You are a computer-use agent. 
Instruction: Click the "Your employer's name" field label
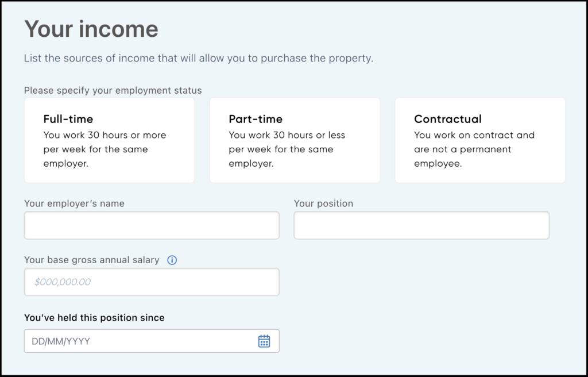tap(74, 203)
